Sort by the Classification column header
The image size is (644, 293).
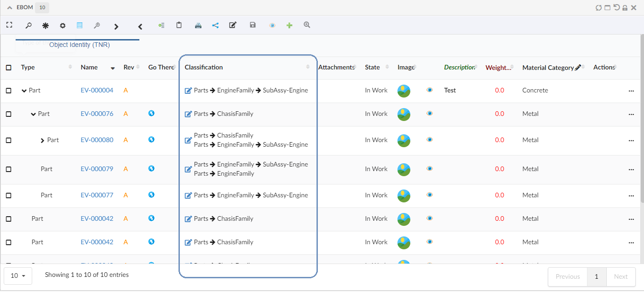(204, 67)
